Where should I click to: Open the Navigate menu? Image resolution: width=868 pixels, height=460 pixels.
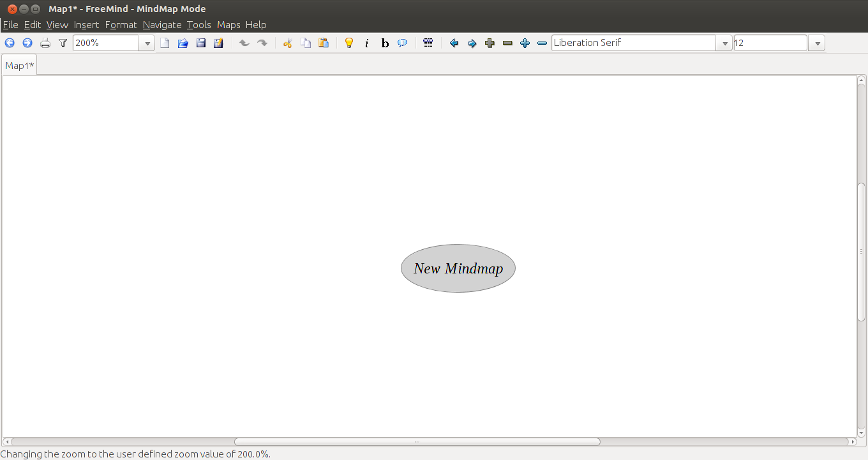click(162, 25)
